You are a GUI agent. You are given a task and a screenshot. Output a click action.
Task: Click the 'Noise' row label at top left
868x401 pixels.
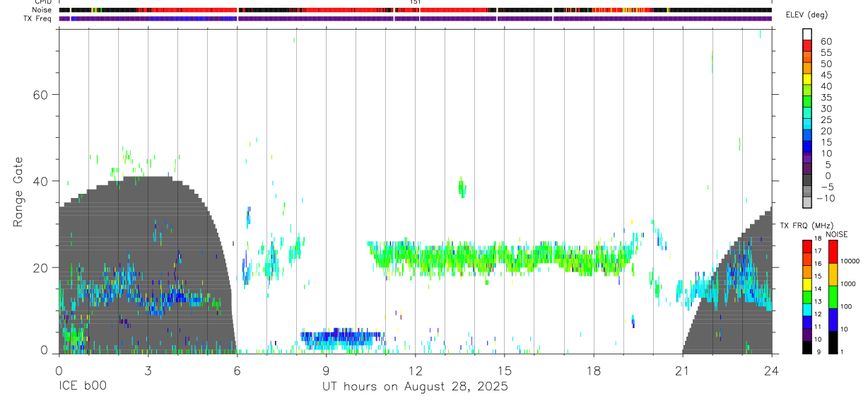pyautogui.click(x=42, y=10)
